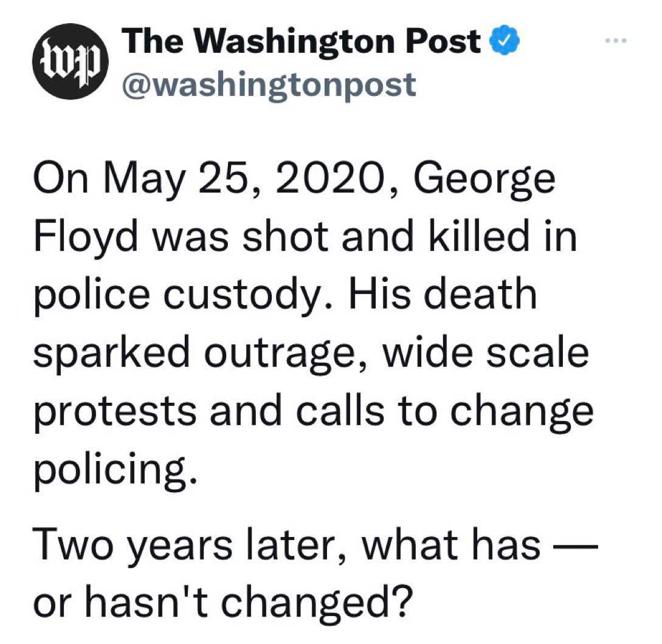This screenshot has height=644, width=662.
Task: Click the word 'policing.' ending first paragraph
Action: [x=116, y=470]
